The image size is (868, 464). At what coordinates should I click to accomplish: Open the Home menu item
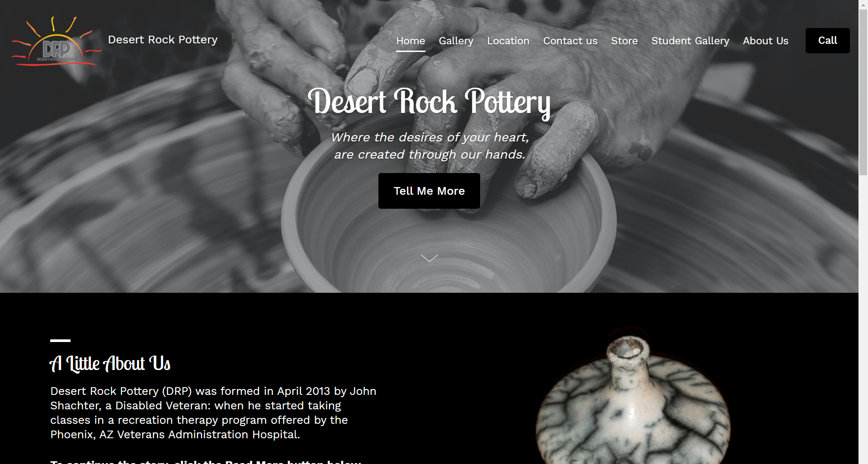click(x=410, y=41)
